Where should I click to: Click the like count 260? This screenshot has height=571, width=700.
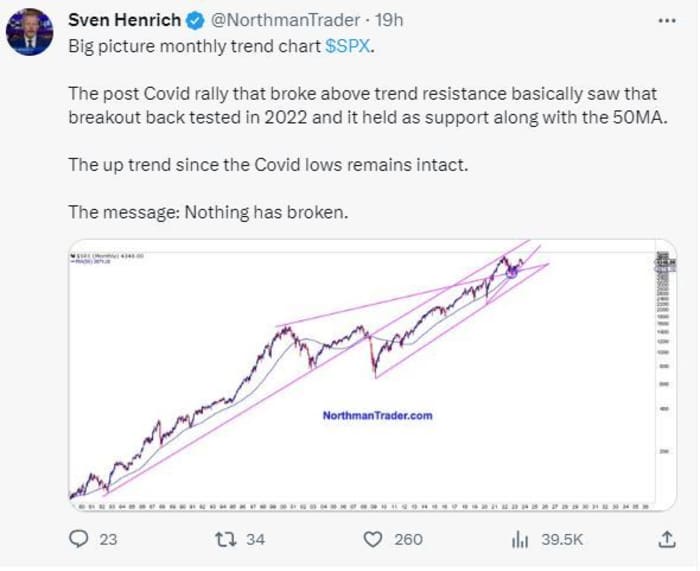(x=408, y=539)
